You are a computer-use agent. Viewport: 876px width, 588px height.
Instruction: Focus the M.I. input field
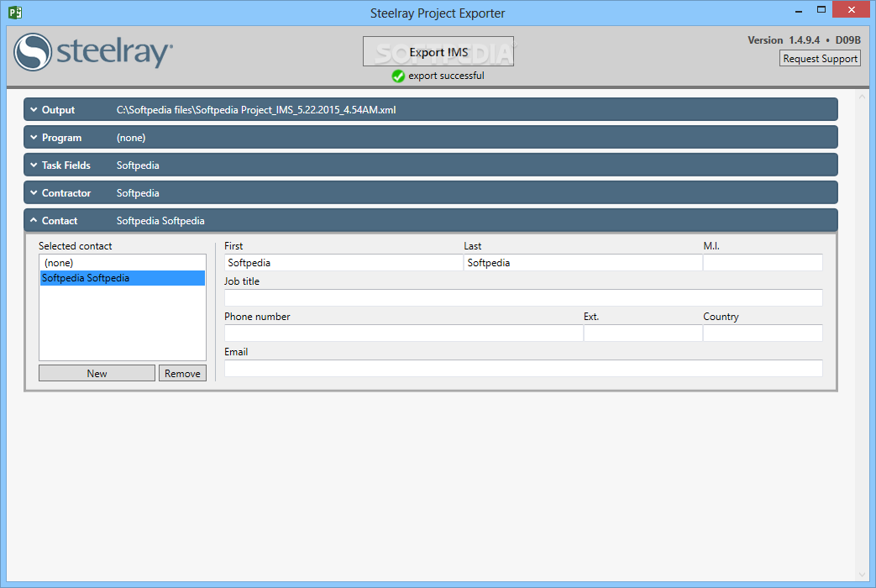coord(763,263)
